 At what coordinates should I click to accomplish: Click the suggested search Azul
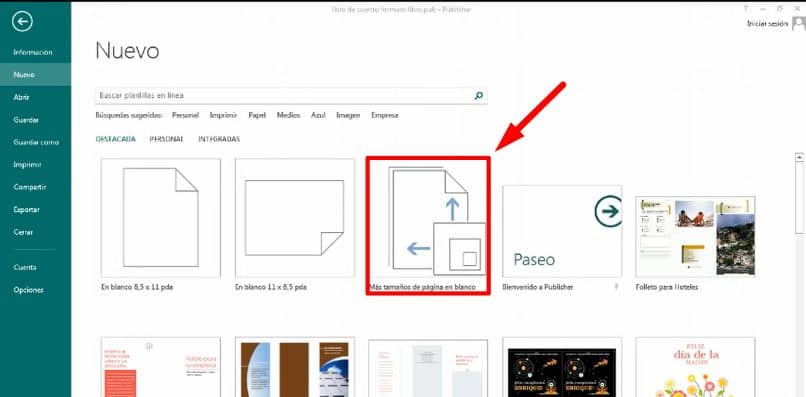tap(318, 116)
